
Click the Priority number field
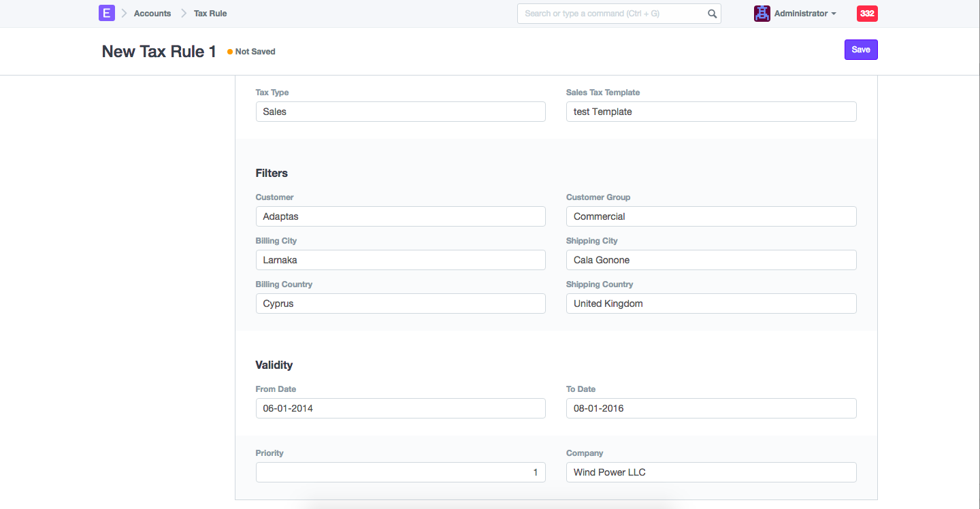coord(400,472)
